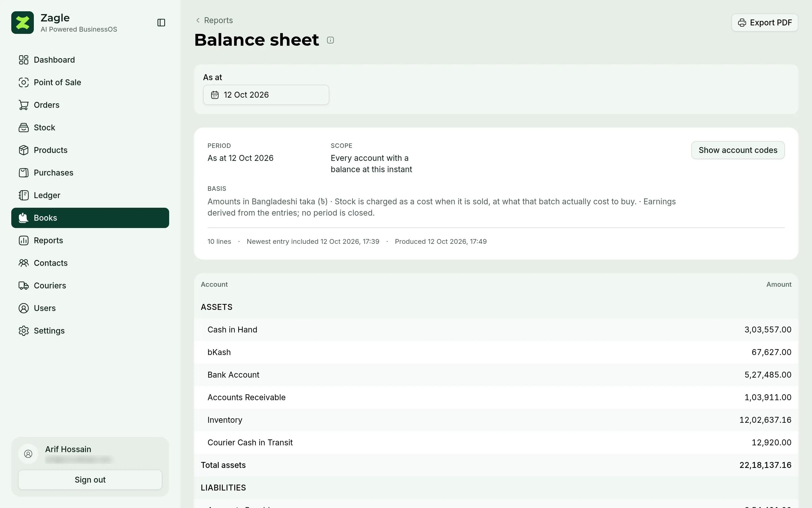
Task: Click the Arif Hossain user name
Action: pos(68,449)
